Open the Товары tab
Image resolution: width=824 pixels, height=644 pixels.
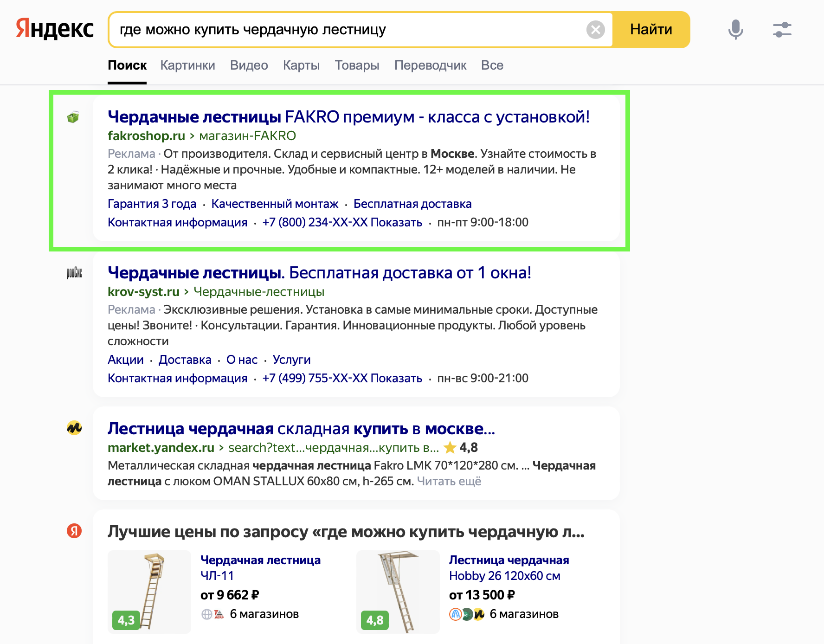357,65
